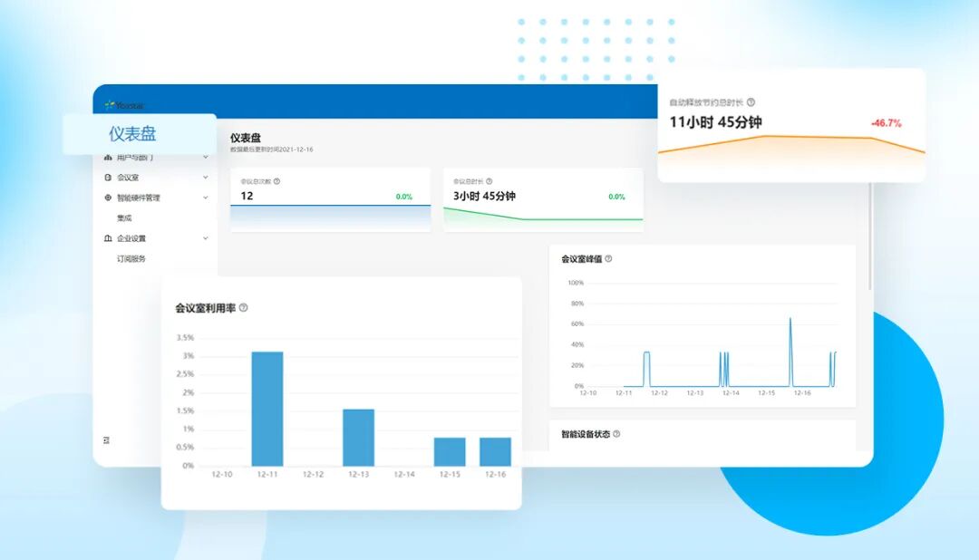979x560 pixels.
Task: Click the 会议室峰值 chart title
Action: (581, 259)
